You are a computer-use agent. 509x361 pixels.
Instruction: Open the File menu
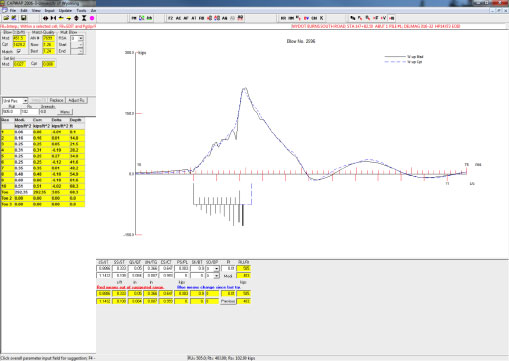[13, 11]
